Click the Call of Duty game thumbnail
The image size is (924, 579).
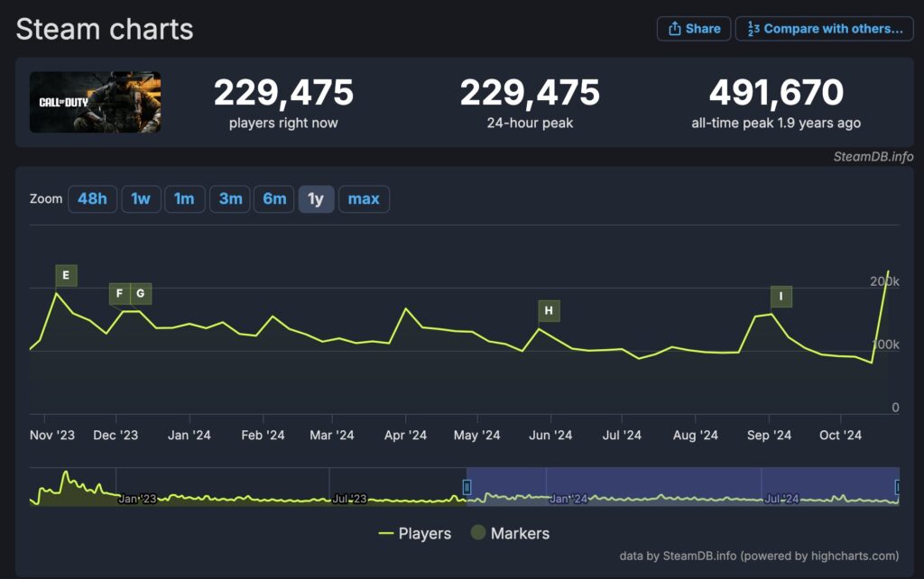coord(95,102)
